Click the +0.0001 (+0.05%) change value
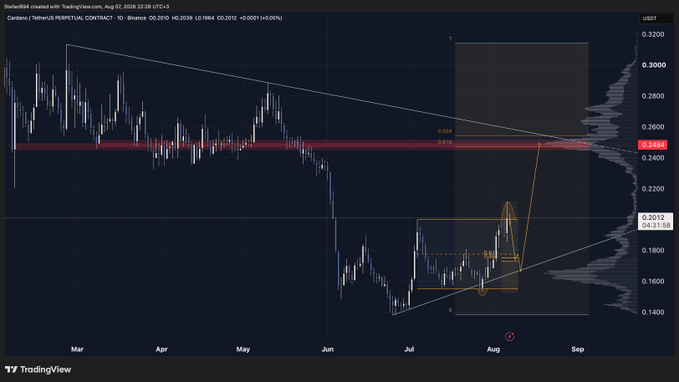This screenshot has width=679, height=382. (261, 18)
